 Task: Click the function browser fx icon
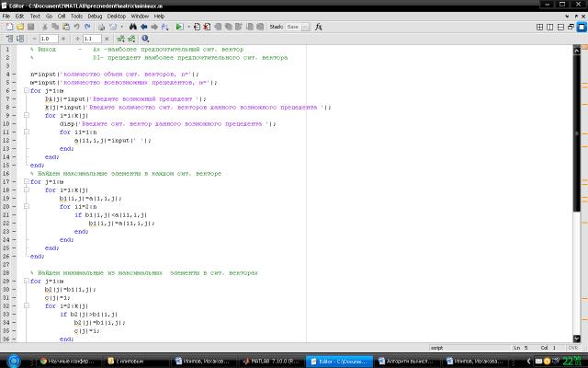point(318,28)
